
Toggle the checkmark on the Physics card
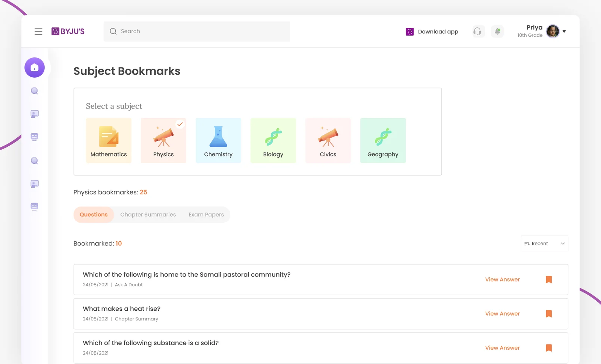tap(180, 124)
